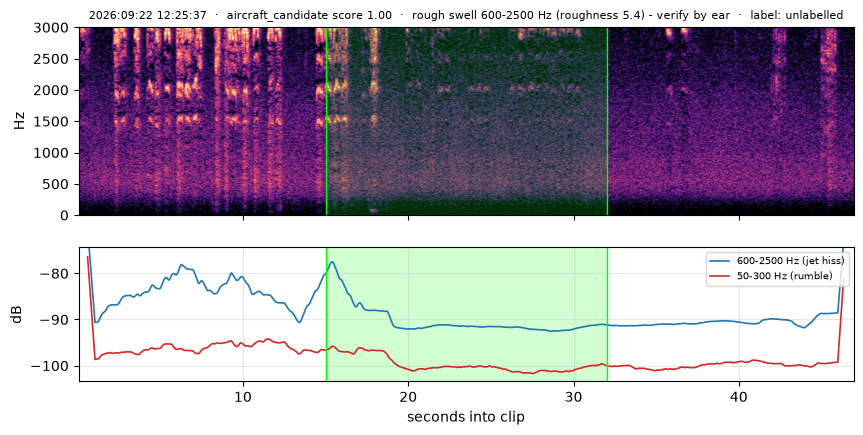Click the green start marker in dB plot
This screenshot has width=863, height=435.
coord(326,314)
